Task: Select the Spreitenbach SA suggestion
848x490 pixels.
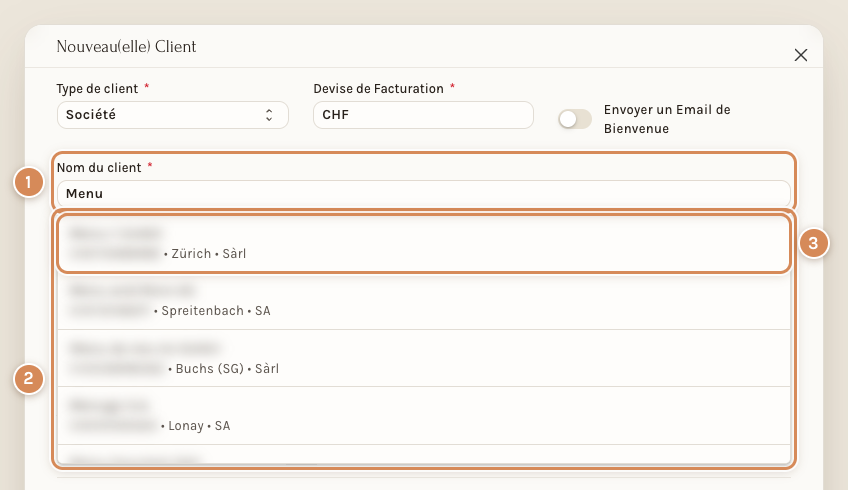Action: coord(423,301)
